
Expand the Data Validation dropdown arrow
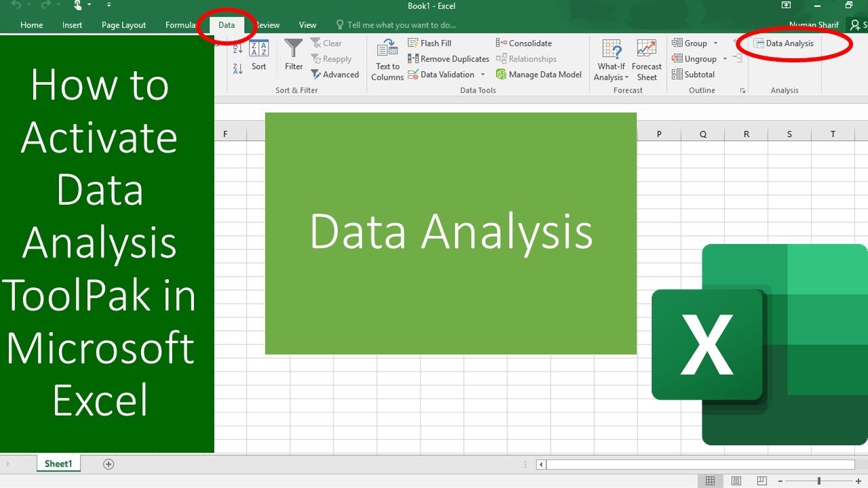tap(483, 75)
